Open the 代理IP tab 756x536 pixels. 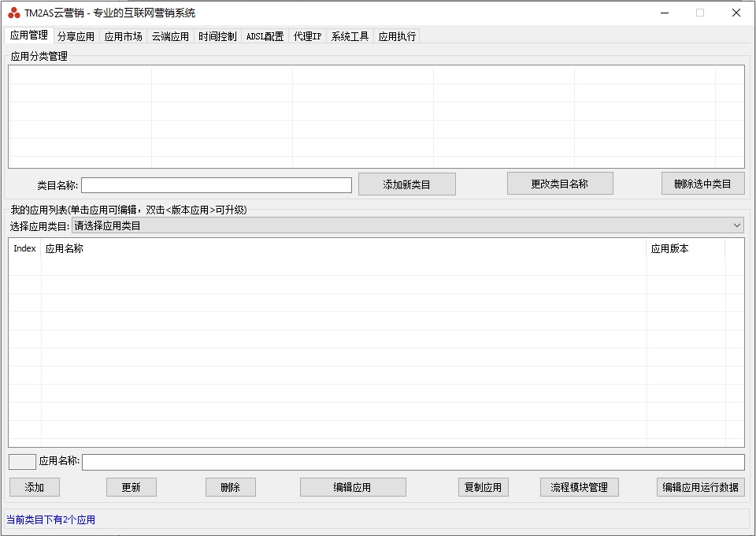pyautogui.click(x=307, y=35)
